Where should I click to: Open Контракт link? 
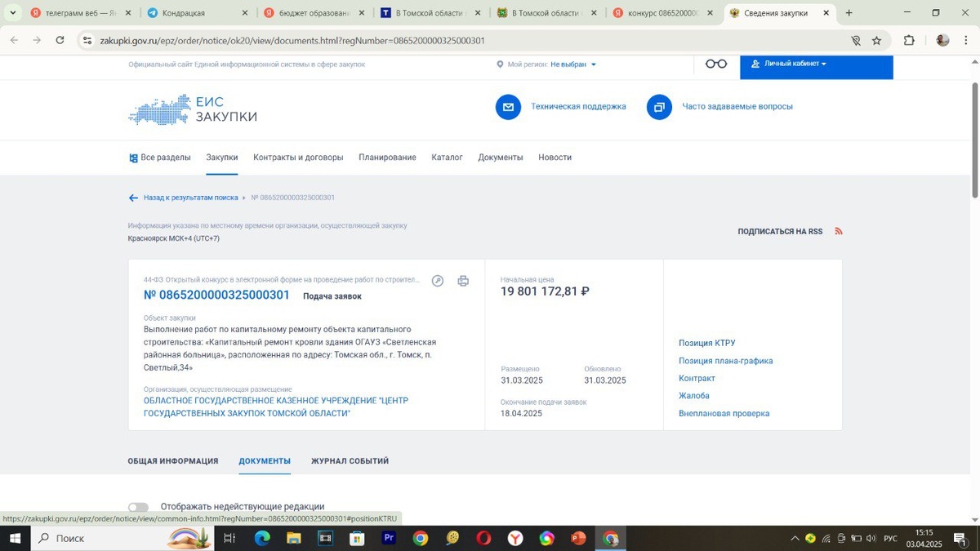coord(697,378)
